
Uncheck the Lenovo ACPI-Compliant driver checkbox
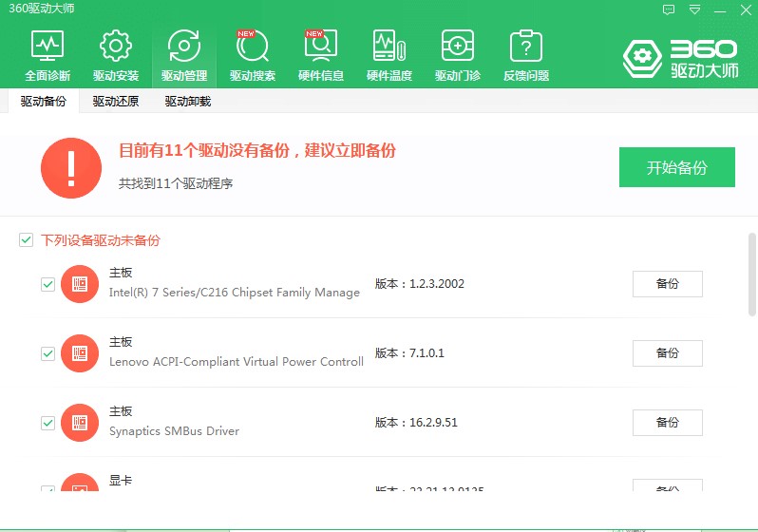coord(47,354)
